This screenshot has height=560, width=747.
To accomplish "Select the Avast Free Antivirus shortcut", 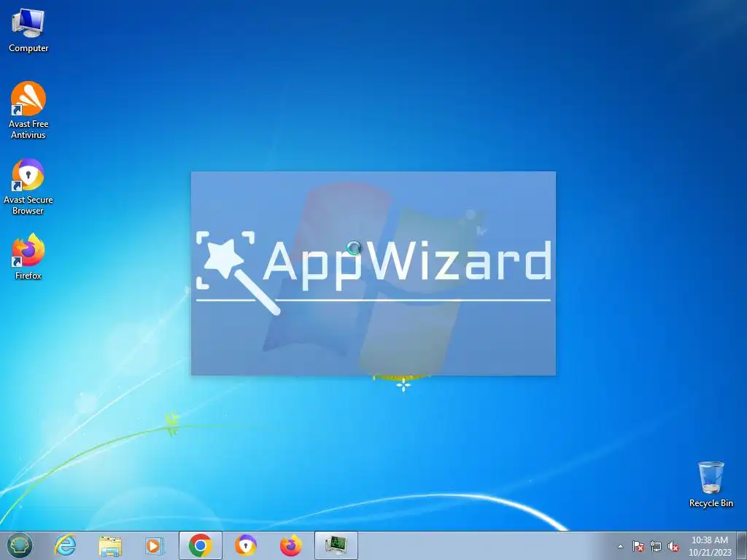I will pos(28,110).
